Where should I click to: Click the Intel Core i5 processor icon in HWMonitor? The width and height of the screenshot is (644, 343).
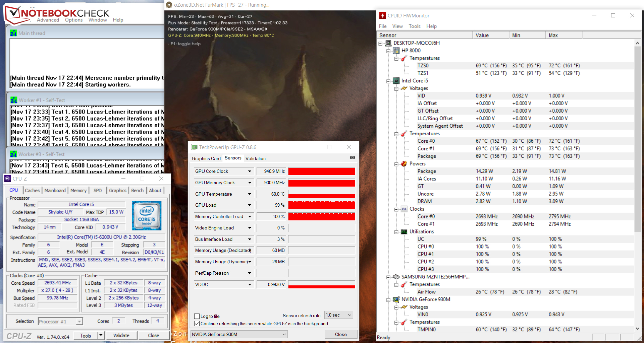click(x=396, y=81)
